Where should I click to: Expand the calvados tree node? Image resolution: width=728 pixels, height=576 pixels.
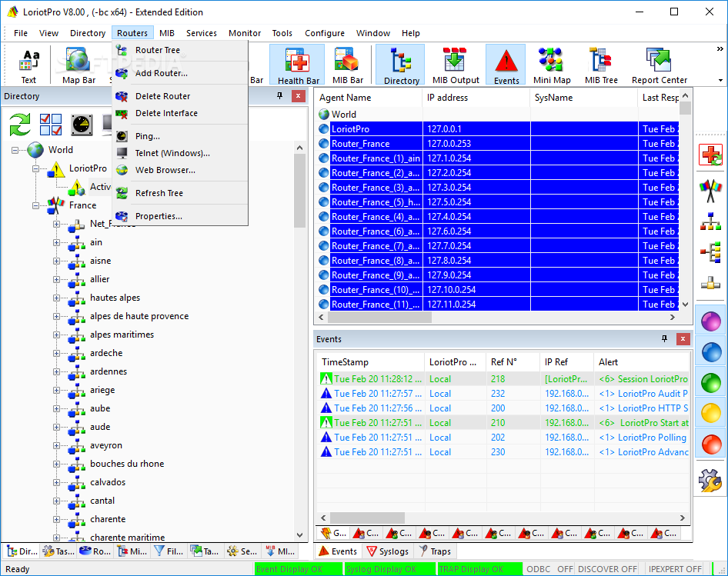(x=56, y=482)
